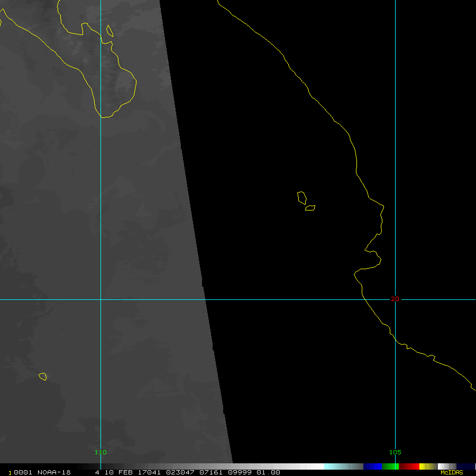
Task: Click the larger island outline off the mainland coast
Action: coord(302,197)
